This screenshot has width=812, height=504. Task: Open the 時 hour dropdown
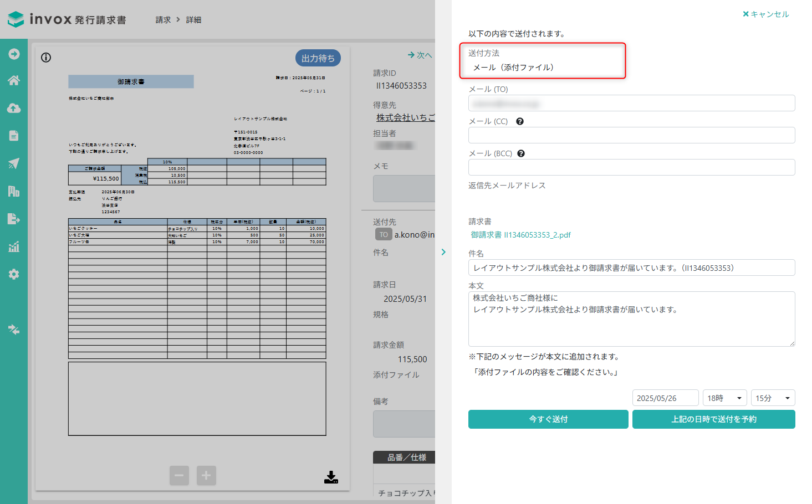[725, 398]
